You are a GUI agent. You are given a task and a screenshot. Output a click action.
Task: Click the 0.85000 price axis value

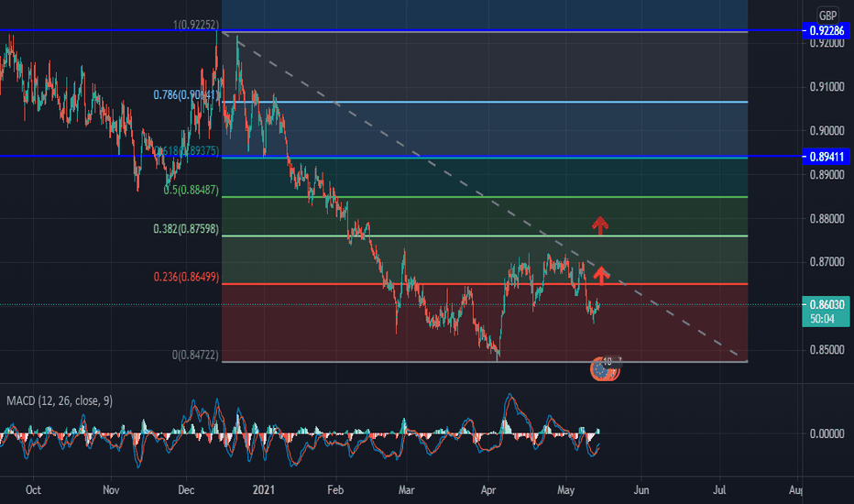pos(827,350)
